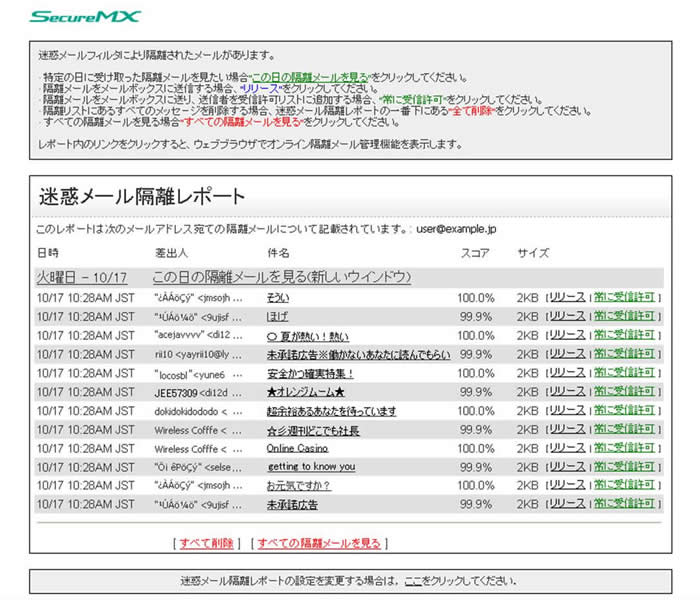Release the ★オレンジムーム★ email via リリース
This screenshot has width=700, height=600.
pos(567,391)
